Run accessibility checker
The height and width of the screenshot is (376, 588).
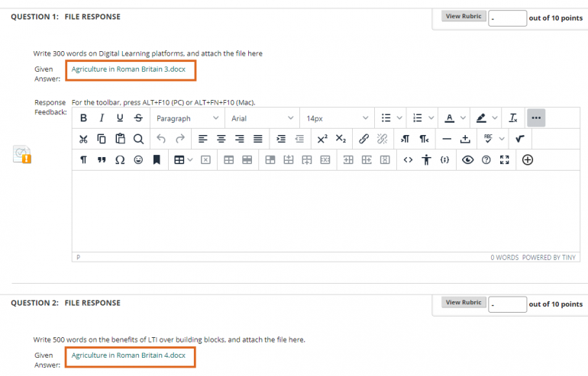(x=426, y=160)
